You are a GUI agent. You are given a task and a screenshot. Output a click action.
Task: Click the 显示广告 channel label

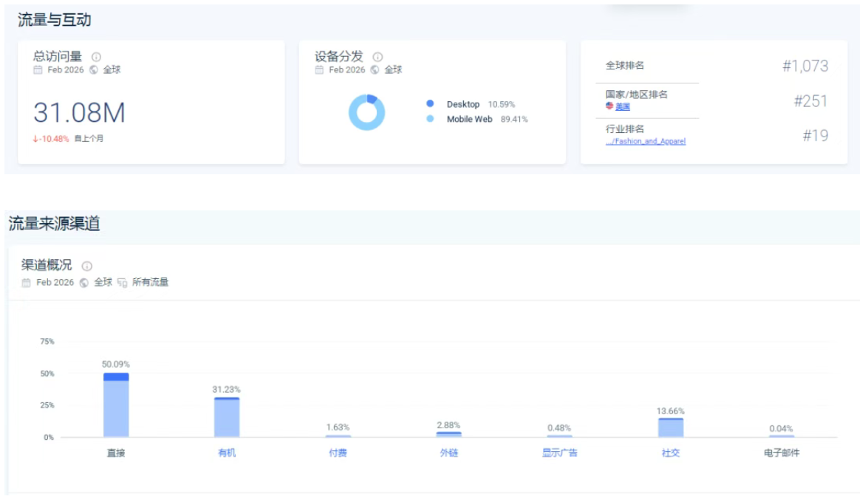(x=559, y=453)
